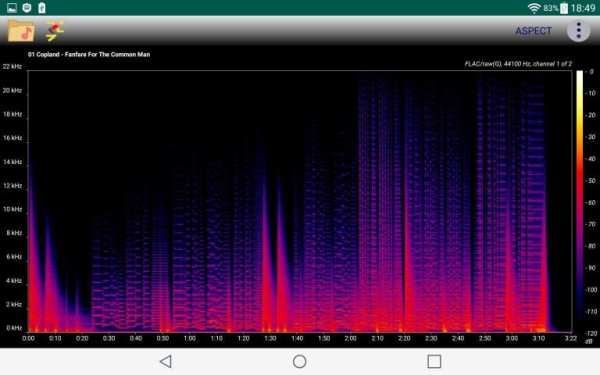Click the 4 kHz frequency axis label
The width and height of the screenshot is (600, 375).
tap(14, 281)
